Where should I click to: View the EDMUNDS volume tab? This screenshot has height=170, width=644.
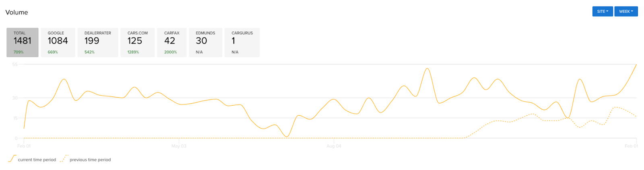[x=205, y=42]
